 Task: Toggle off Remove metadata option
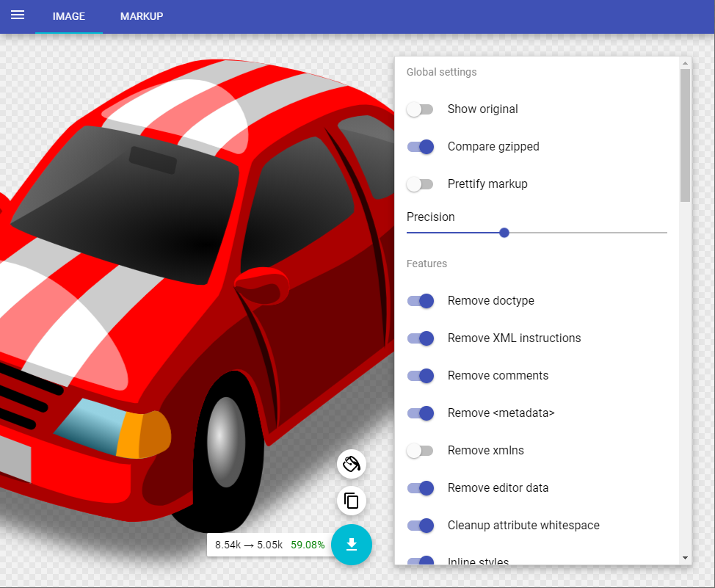point(420,413)
